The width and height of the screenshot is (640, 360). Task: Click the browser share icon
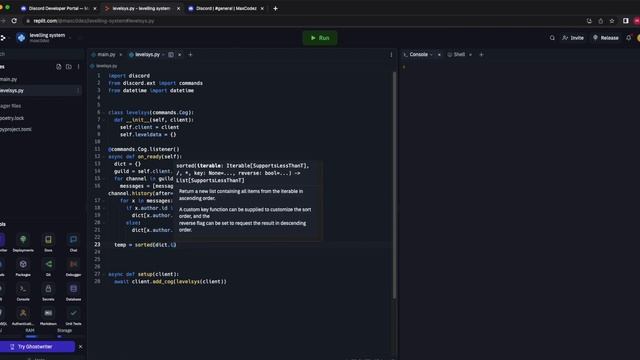(x=600, y=21)
